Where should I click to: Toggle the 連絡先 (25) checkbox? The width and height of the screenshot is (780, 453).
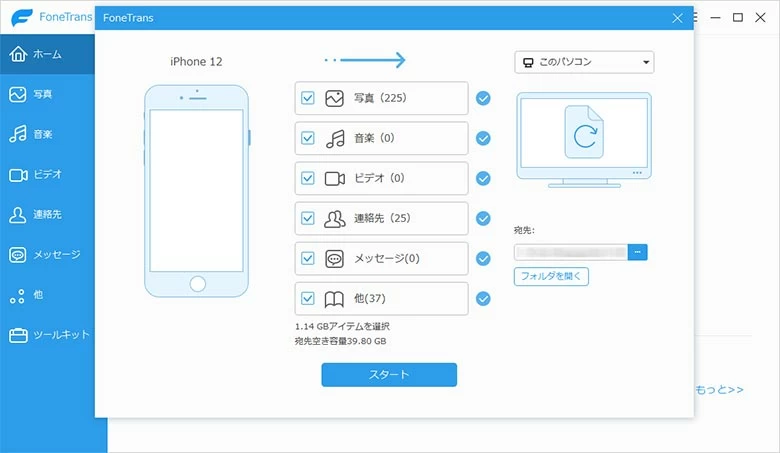click(308, 218)
